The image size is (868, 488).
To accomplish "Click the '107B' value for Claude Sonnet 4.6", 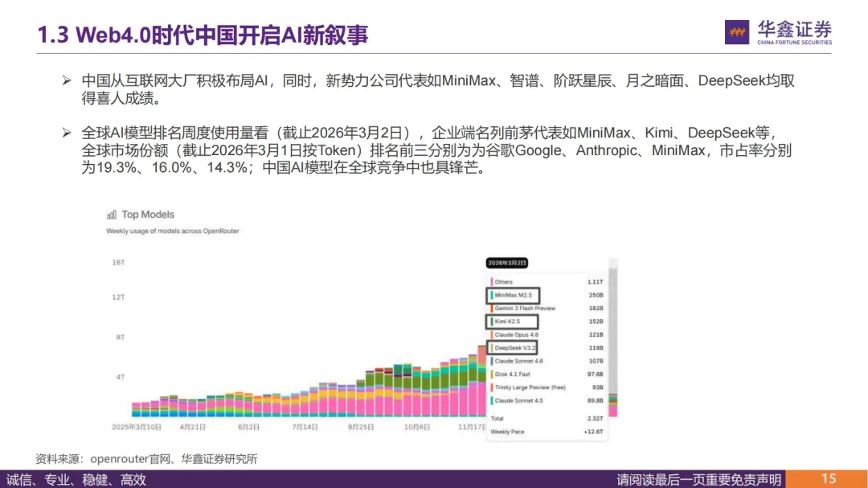I will (x=596, y=361).
